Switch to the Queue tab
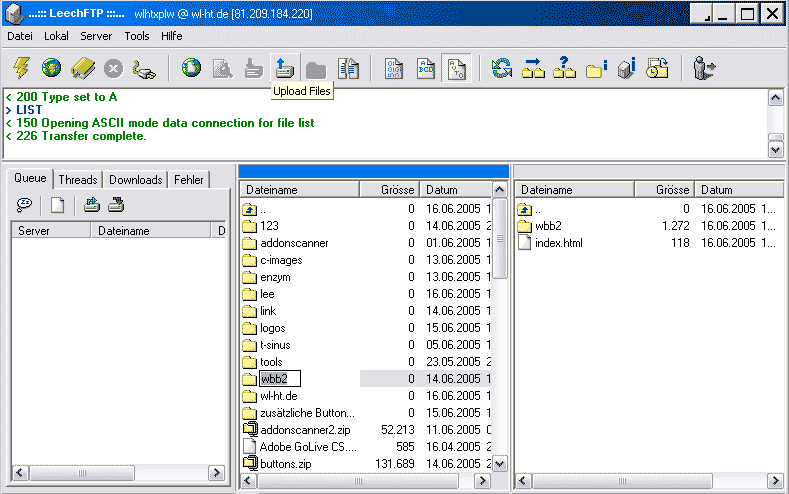The image size is (789, 494). (x=30, y=178)
